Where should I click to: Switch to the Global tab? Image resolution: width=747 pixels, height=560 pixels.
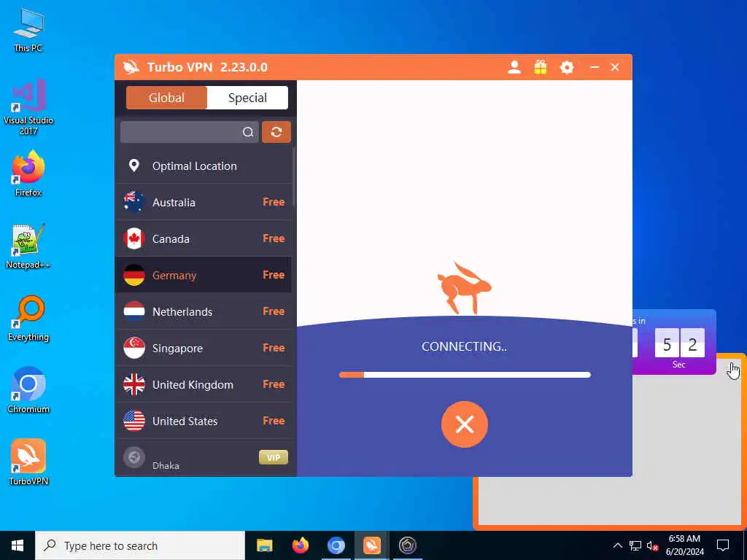166,98
